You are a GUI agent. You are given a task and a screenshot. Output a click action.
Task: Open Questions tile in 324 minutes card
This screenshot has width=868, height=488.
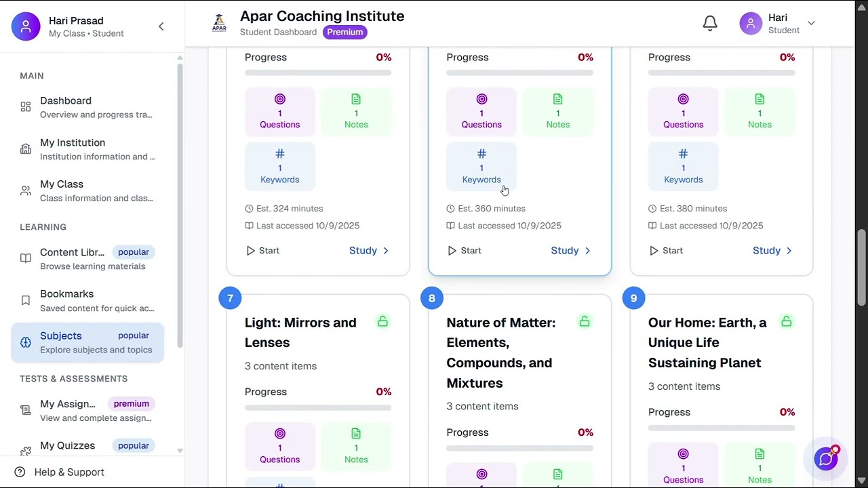click(279, 112)
